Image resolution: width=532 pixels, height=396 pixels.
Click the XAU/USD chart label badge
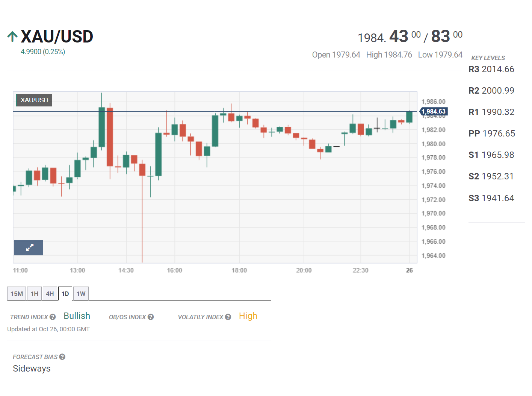[34, 100]
